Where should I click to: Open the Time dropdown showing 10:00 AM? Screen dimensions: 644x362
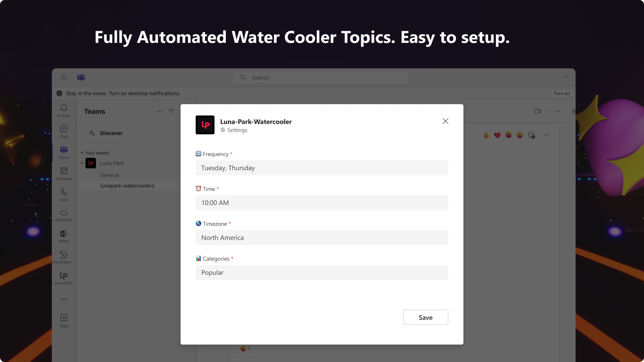pos(322,203)
